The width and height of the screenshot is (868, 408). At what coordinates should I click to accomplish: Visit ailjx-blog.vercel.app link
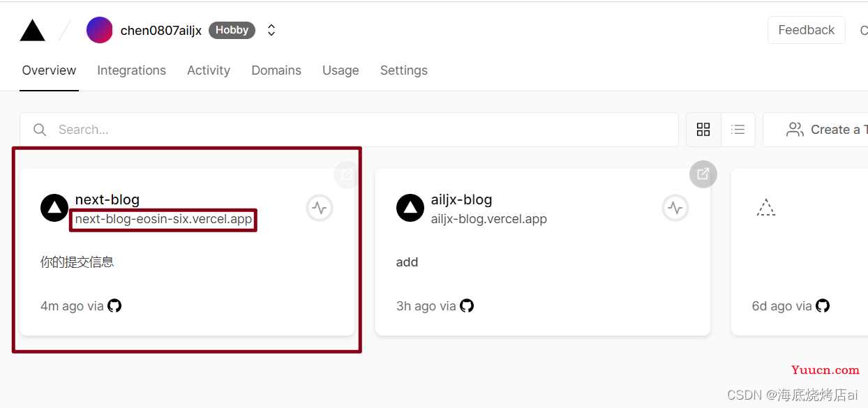tap(489, 219)
